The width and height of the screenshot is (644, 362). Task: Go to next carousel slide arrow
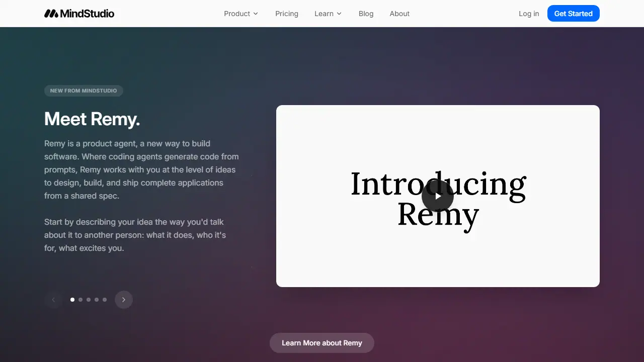124,300
